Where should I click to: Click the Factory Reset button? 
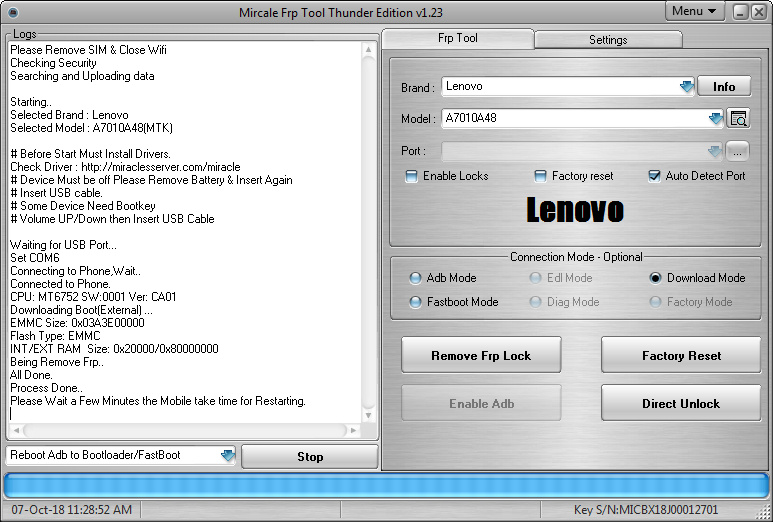(681, 355)
